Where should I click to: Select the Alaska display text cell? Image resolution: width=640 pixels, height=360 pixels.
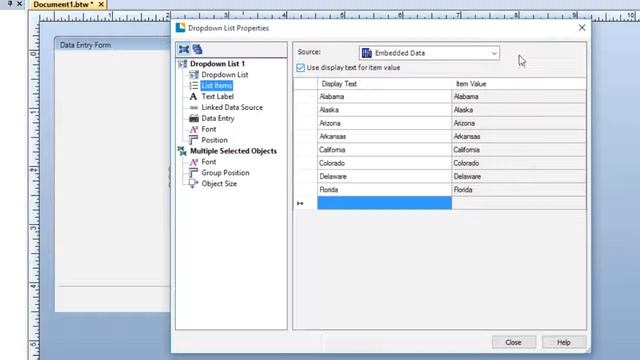[x=384, y=110]
